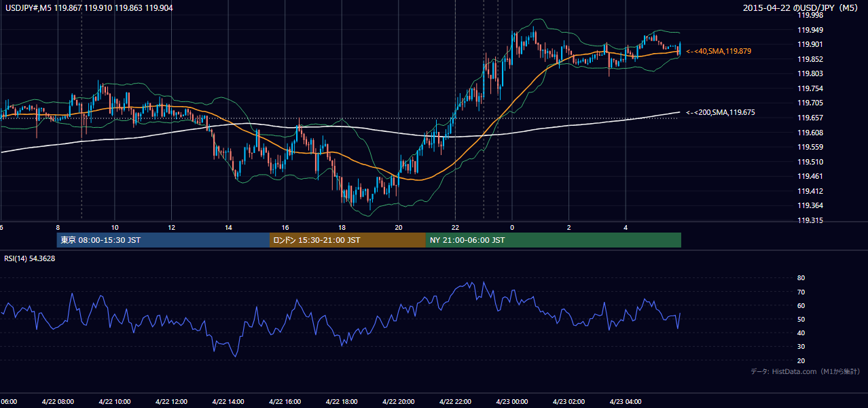
Task: Click the 4/22 08:00 time label
Action: [58, 401]
